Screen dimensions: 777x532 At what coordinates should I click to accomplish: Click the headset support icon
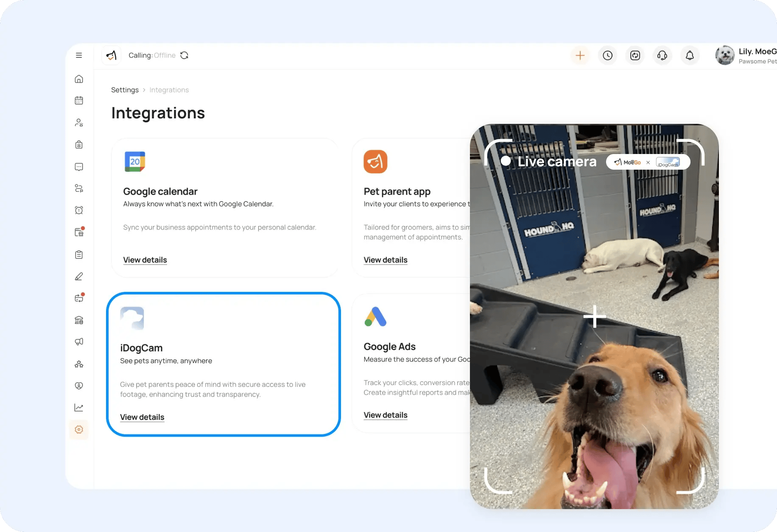click(x=662, y=56)
